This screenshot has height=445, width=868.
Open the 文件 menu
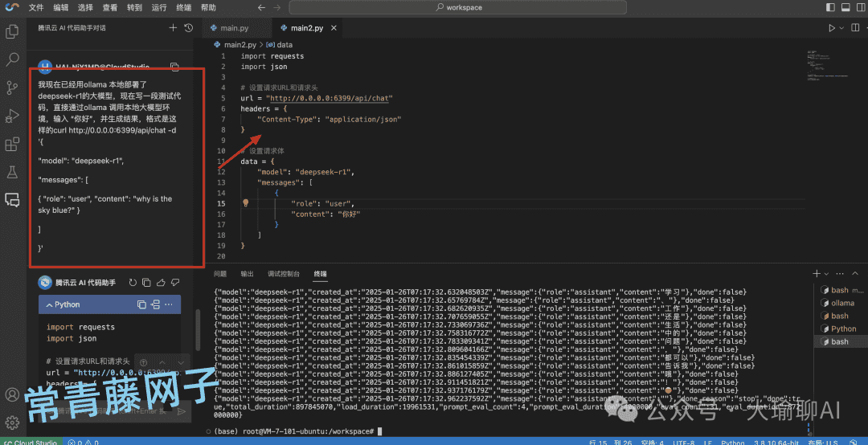pyautogui.click(x=36, y=7)
